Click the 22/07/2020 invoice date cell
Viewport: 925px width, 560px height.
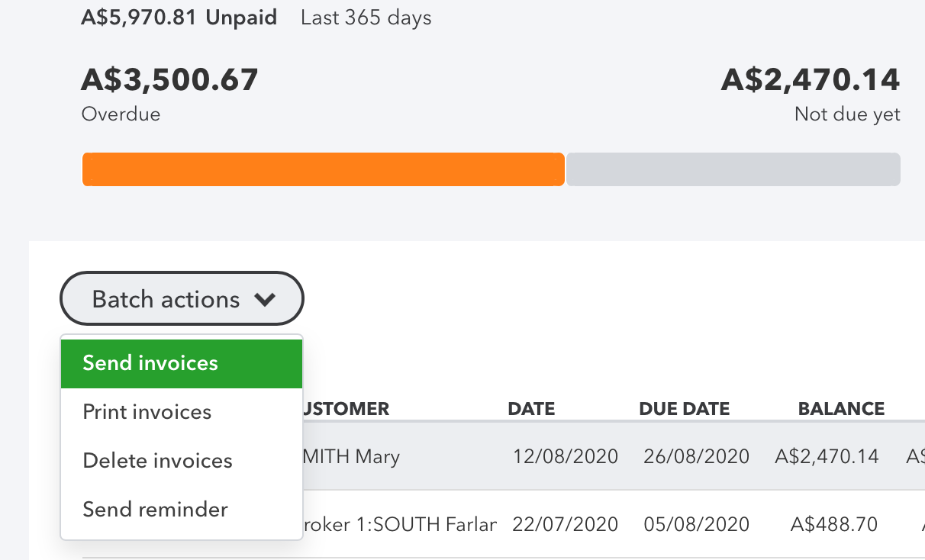[x=565, y=525]
